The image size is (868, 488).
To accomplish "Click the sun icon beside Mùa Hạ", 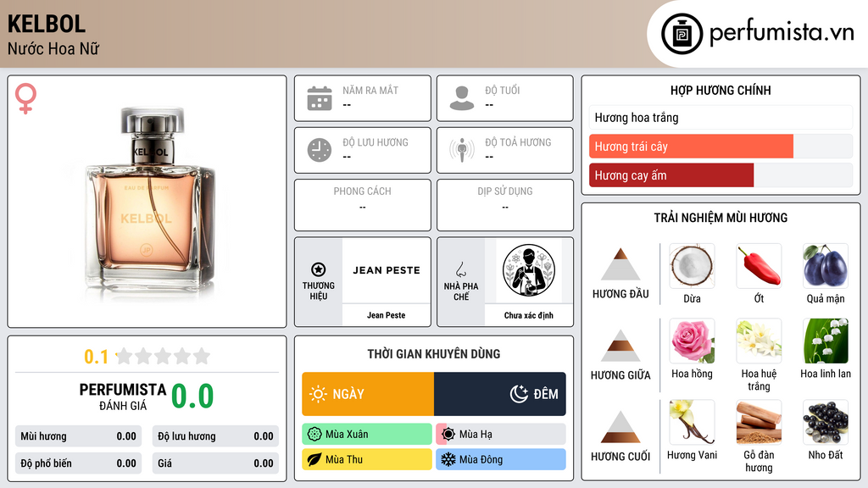I will click(x=448, y=435).
